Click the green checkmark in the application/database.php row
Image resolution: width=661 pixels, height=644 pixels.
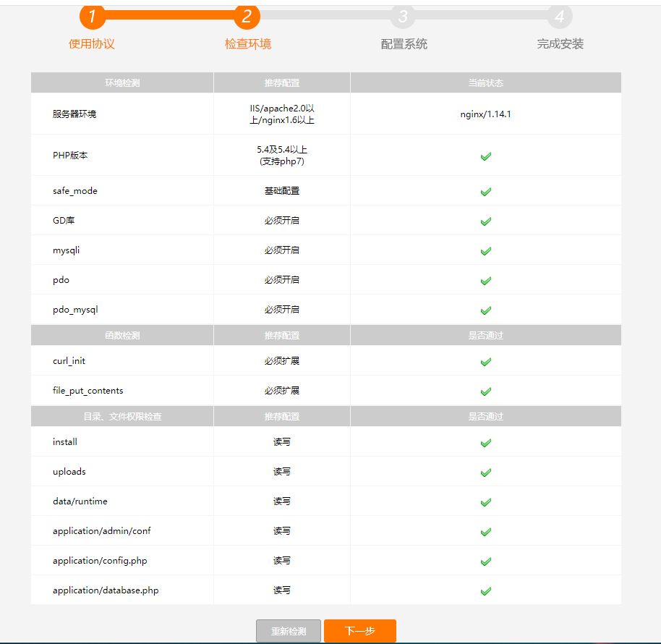486,591
